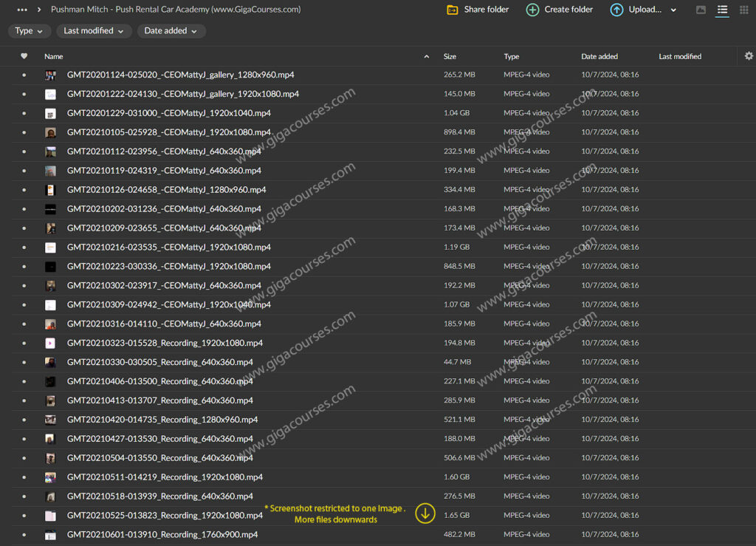Switch to grid thumbnail view
This screenshot has width=756, height=546.
tap(743, 10)
